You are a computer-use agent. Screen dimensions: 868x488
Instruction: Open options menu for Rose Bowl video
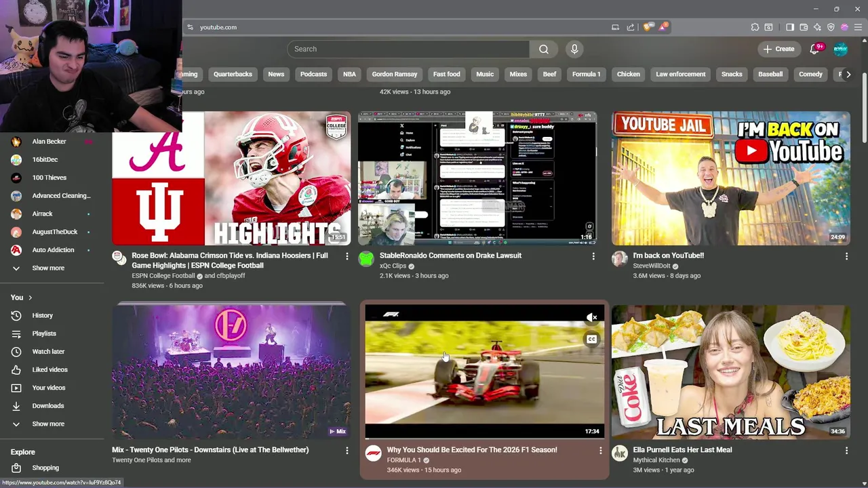pyautogui.click(x=347, y=256)
